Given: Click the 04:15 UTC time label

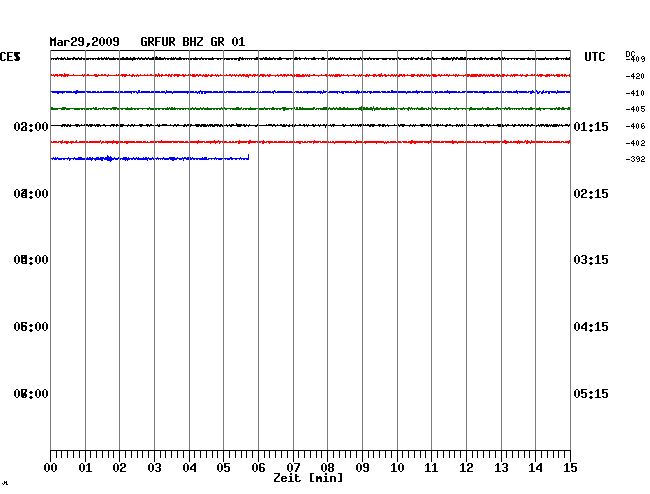Looking at the screenshot, I should [591, 327].
